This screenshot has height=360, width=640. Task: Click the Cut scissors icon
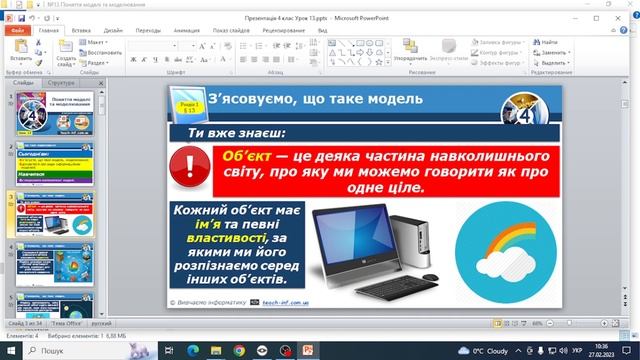(x=38, y=42)
